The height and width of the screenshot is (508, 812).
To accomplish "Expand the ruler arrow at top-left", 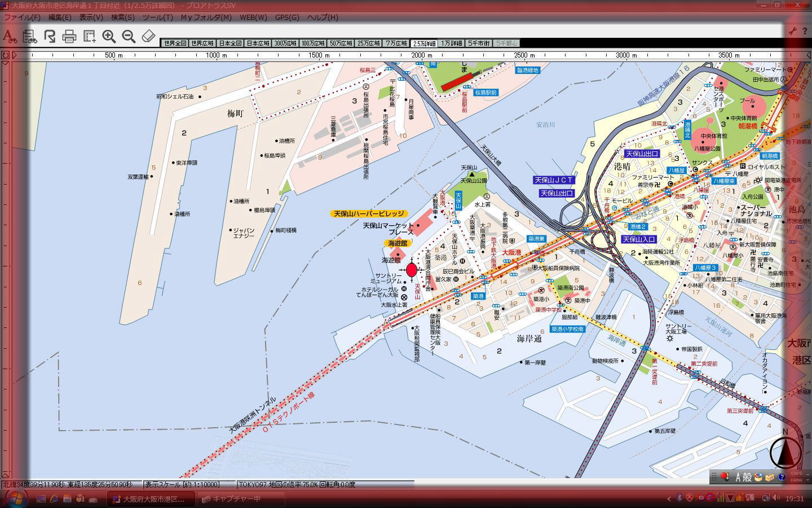I will [15, 55].
